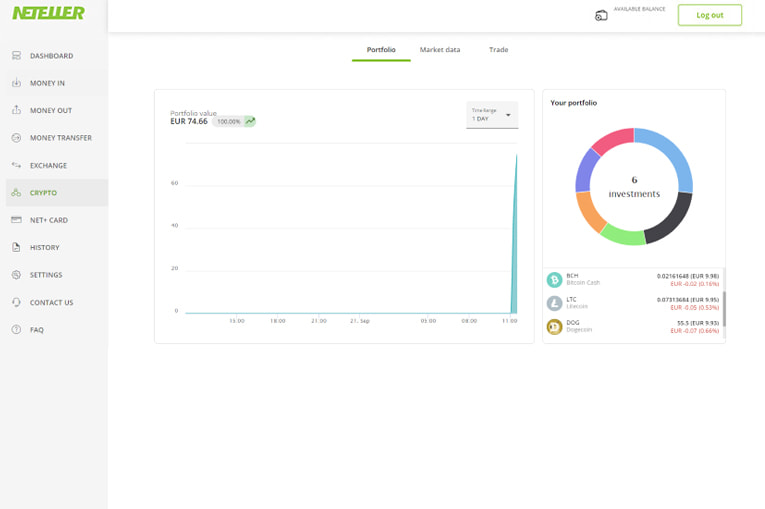Viewport: 765px width, 509px height.
Task: Click the BCH loss EUR -0.02 text
Action: click(695, 284)
